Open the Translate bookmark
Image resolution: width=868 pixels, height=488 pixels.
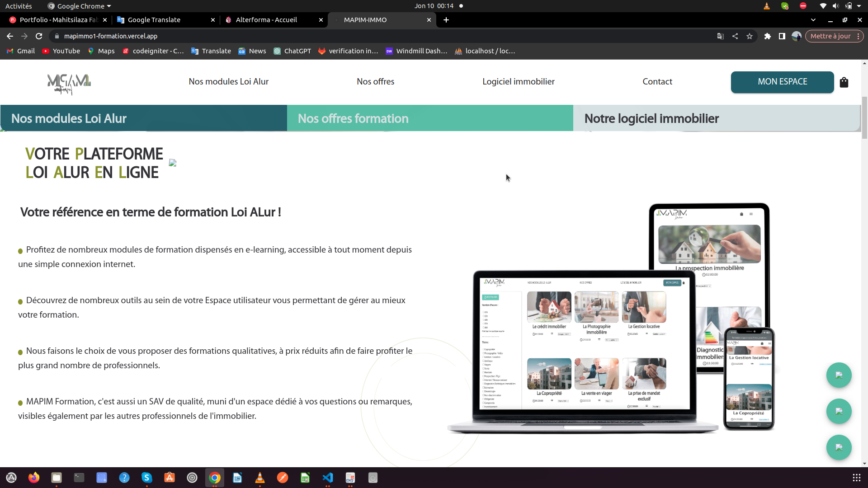pyautogui.click(x=211, y=51)
